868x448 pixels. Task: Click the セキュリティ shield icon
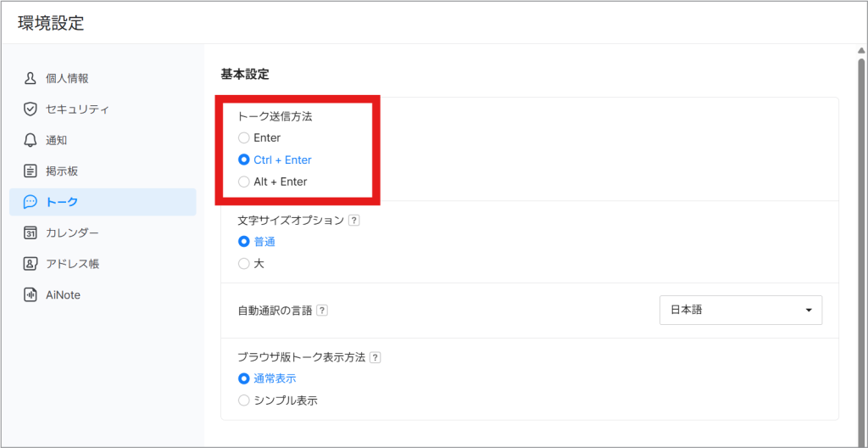coord(31,109)
